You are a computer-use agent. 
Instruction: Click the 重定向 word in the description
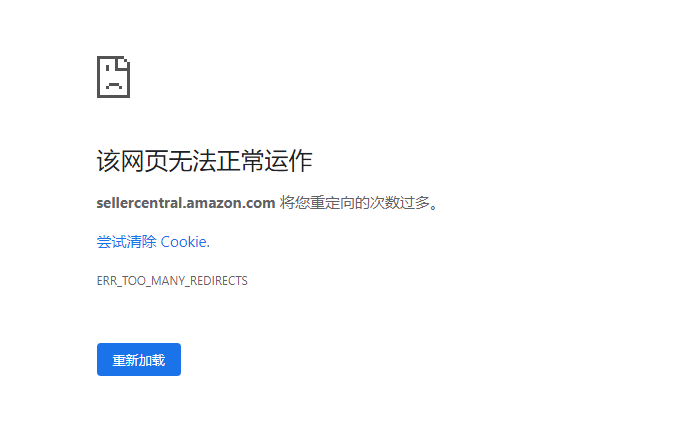pos(332,203)
